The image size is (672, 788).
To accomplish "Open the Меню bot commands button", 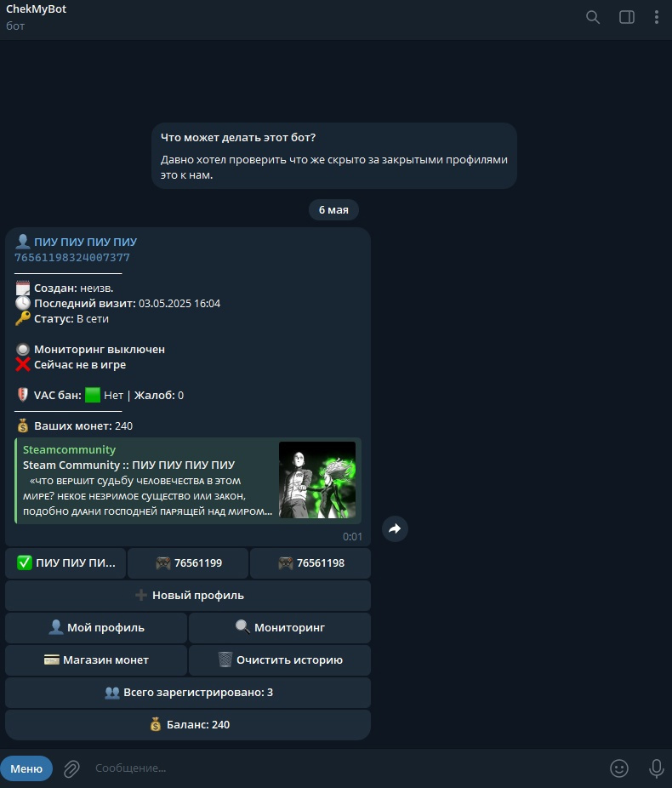I will [x=26, y=768].
